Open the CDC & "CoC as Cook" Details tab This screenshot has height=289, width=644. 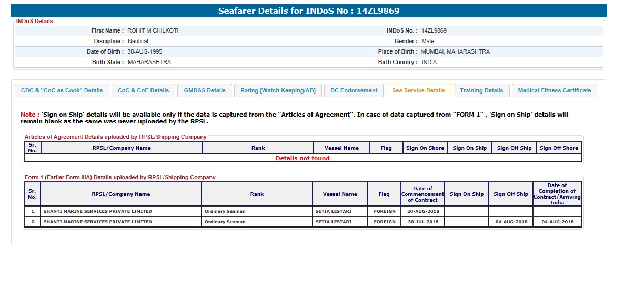click(62, 90)
